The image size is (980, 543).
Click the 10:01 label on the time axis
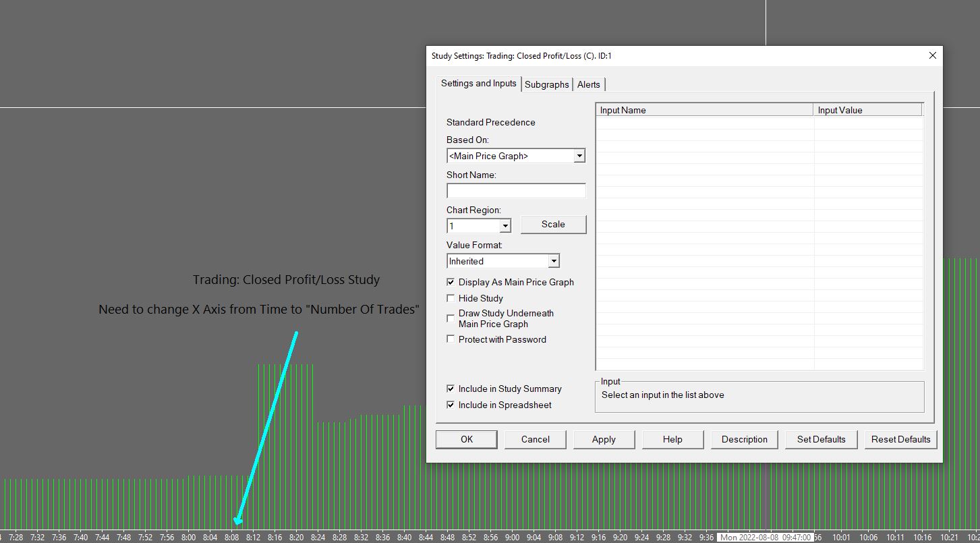pyautogui.click(x=841, y=538)
